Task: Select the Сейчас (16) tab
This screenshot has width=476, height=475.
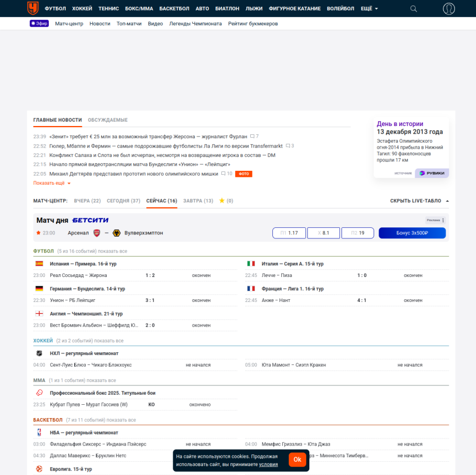Action: tap(162, 201)
